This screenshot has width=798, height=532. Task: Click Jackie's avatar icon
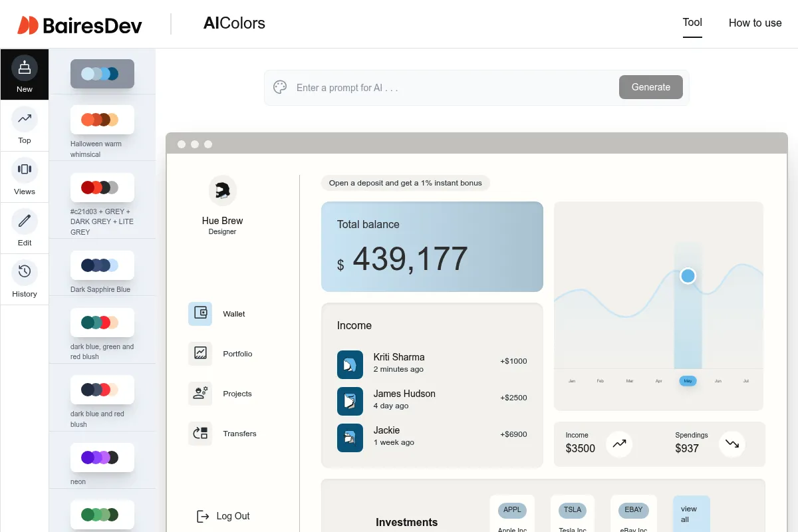tap(350, 437)
